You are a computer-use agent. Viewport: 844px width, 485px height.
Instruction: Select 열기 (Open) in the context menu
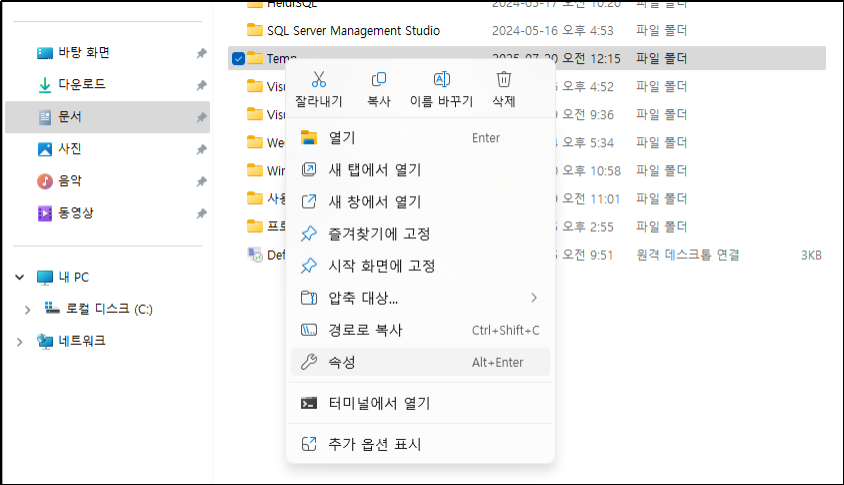420,138
